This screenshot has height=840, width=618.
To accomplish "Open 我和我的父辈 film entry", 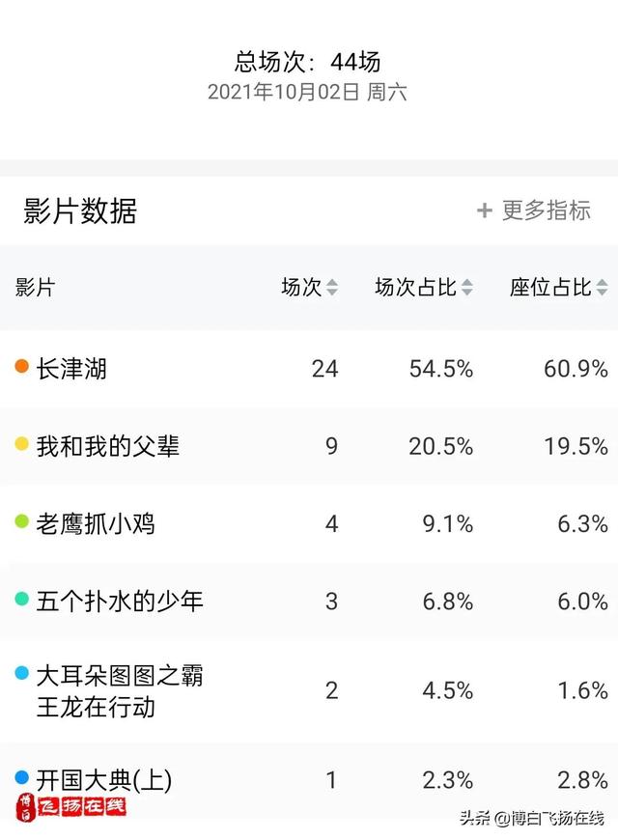I will tap(108, 446).
